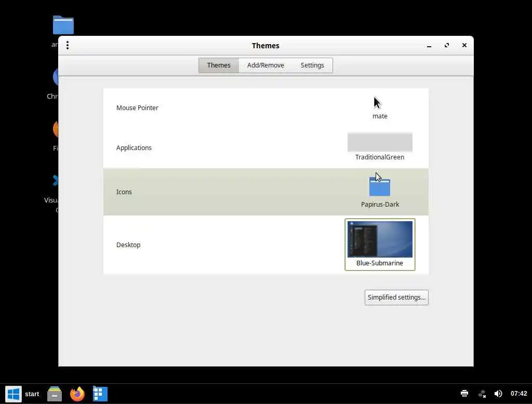Screen dimensions: 532x404
Task: Switch to the Themes tab
Action: pyautogui.click(x=219, y=65)
